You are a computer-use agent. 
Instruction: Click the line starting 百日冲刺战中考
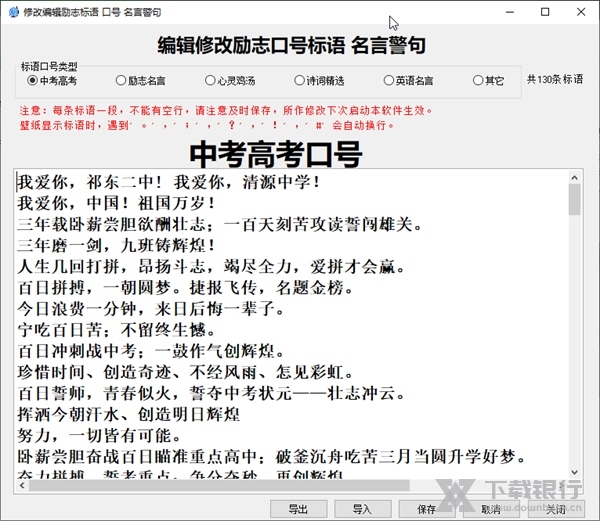(x=150, y=351)
